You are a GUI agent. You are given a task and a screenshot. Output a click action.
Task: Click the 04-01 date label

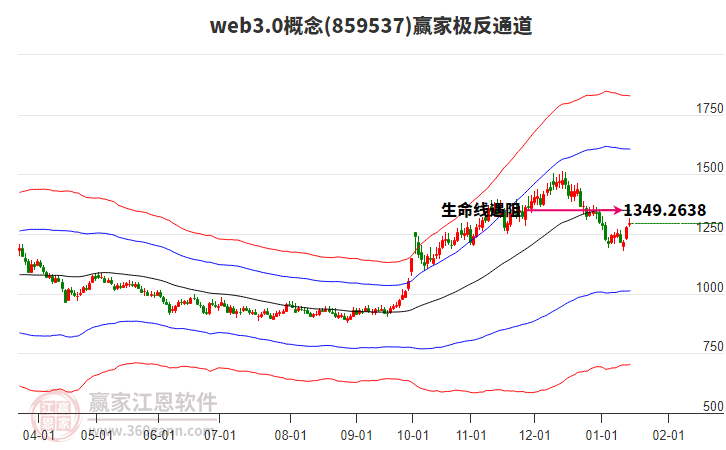click(x=38, y=435)
